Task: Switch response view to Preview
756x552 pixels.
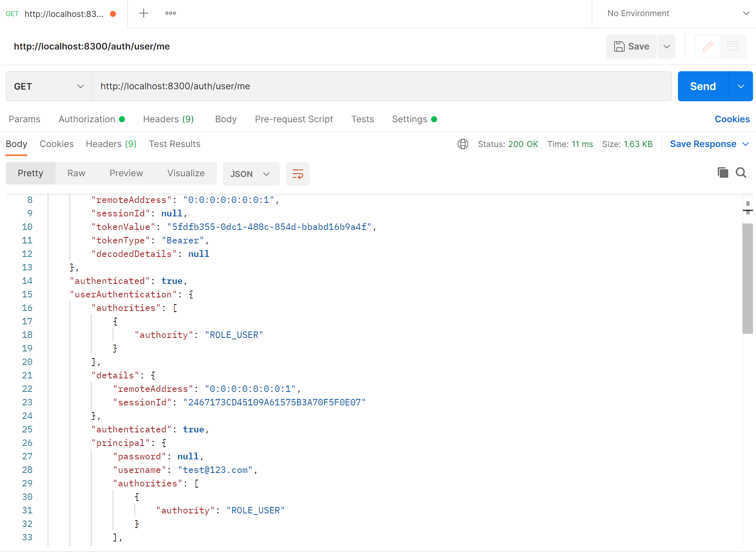Action: (x=126, y=173)
